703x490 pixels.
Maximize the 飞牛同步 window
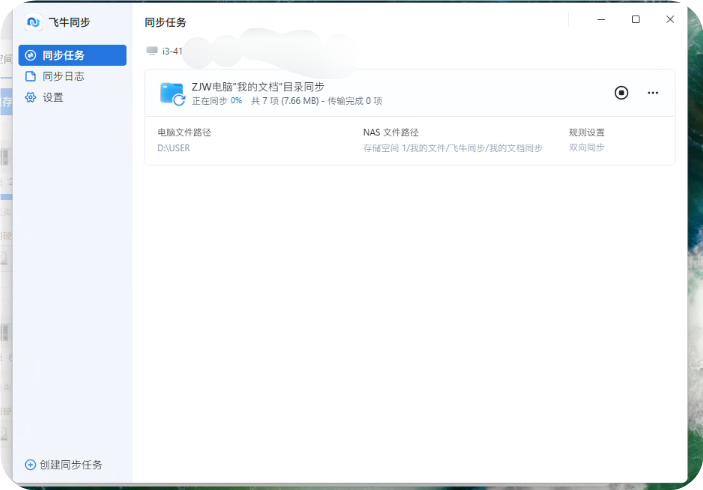(636, 19)
